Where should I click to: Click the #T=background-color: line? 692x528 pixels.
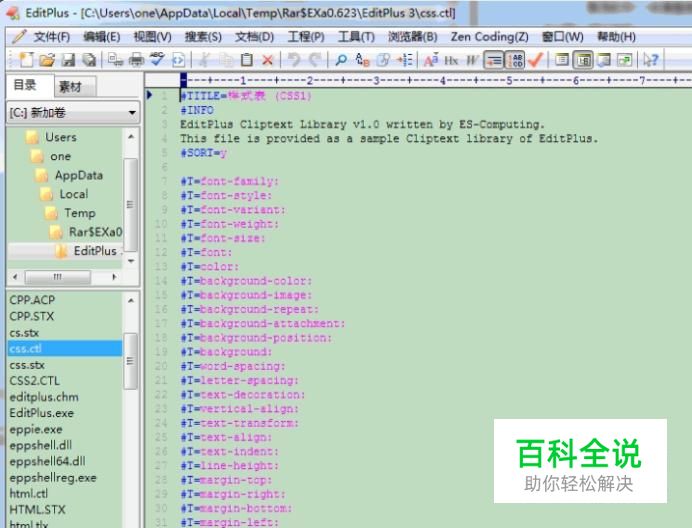click(246, 281)
